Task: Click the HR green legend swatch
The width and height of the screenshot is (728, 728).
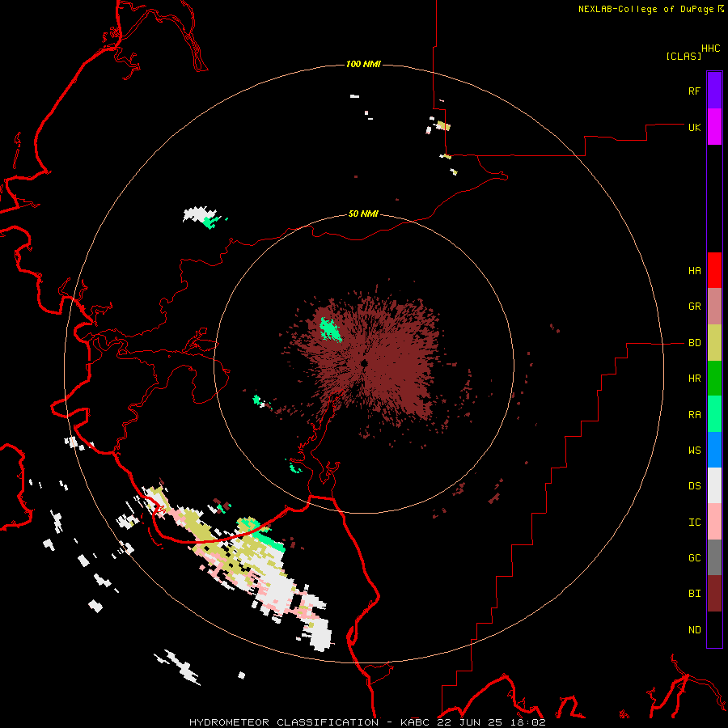Action: pyautogui.click(x=714, y=379)
